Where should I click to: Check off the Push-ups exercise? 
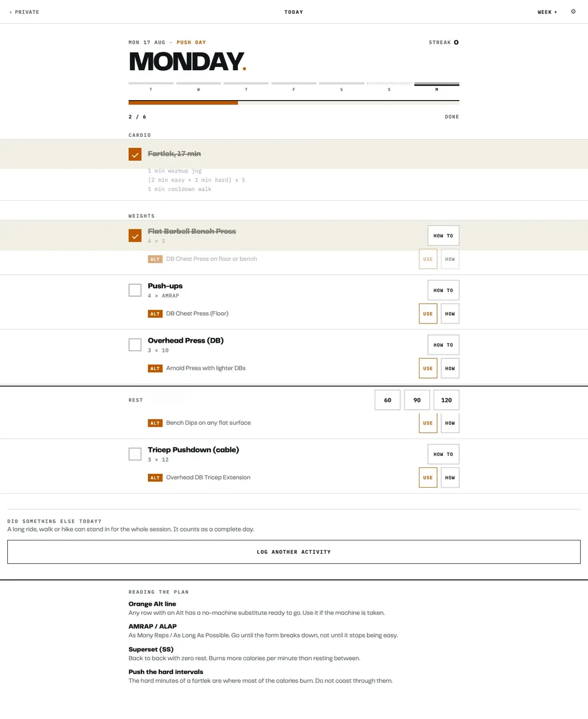point(135,290)
